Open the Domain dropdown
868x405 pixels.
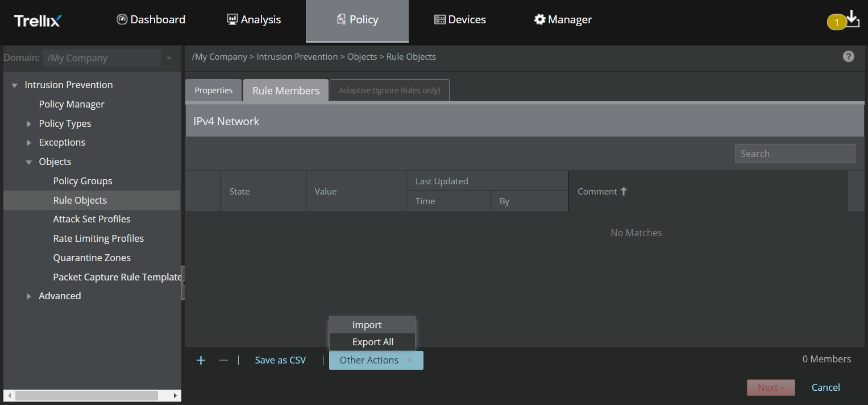point(110,58)
